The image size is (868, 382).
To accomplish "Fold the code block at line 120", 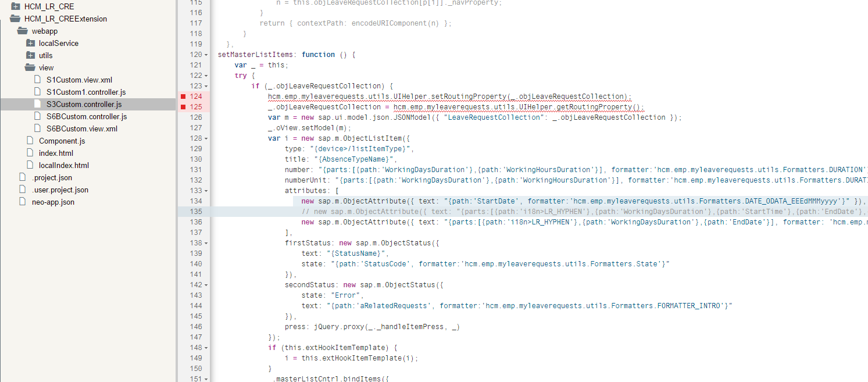I will [x=207, y=55].
